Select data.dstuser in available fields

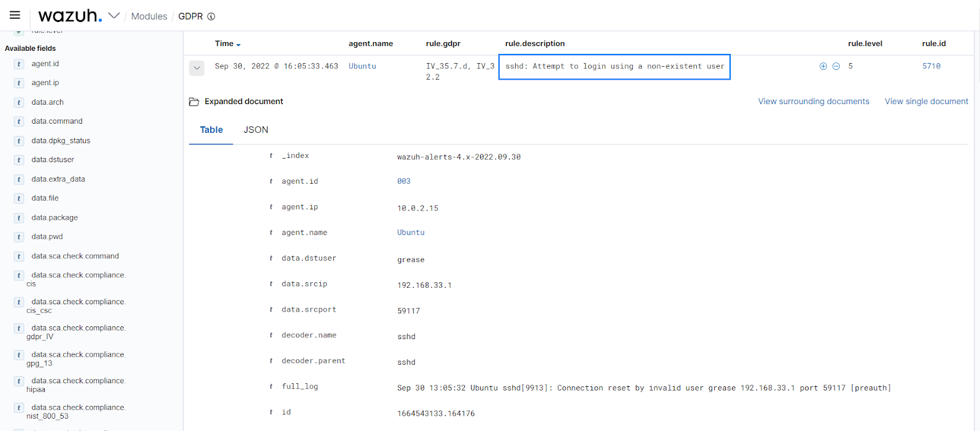53,160
